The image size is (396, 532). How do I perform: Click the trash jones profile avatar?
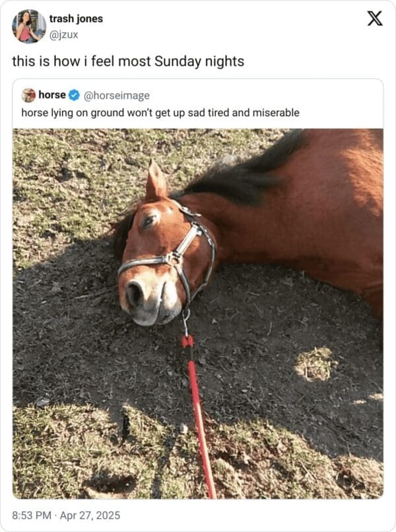(28, 26)
